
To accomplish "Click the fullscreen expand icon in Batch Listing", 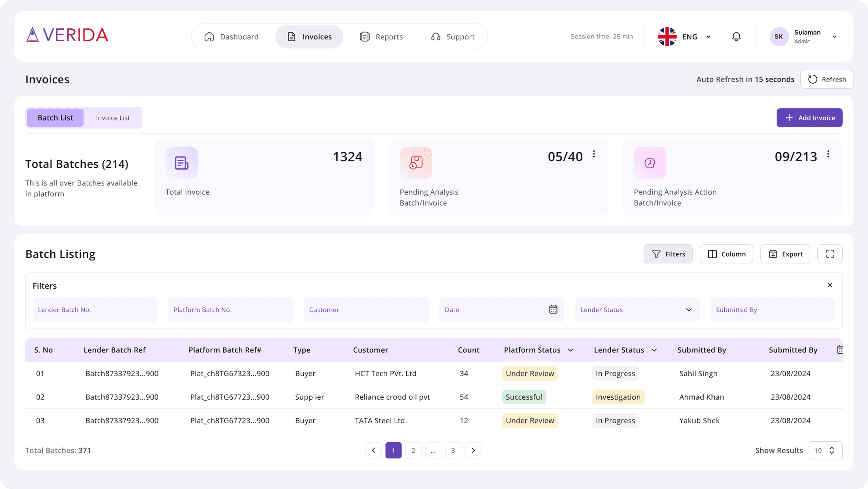I will 830,254.
